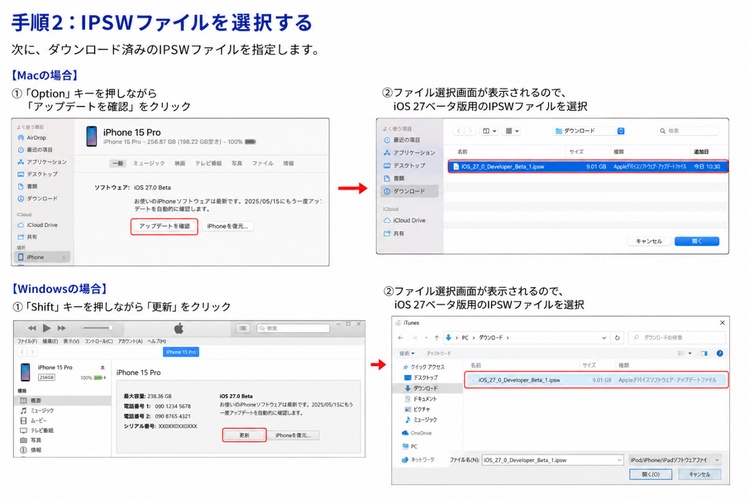The image size is (749, 500).
Task: Open the sidebar view dropdown in Mac dialog
Action: (x=490, y=131)
